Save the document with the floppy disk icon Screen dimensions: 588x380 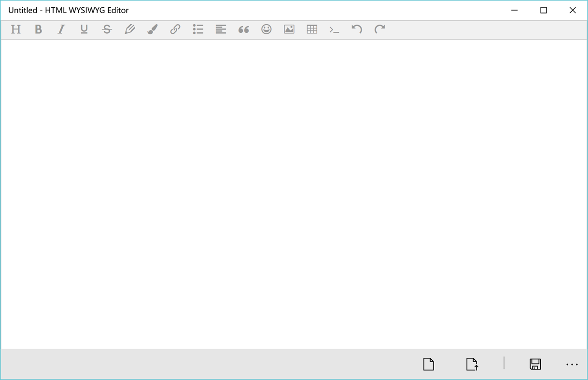535,364
